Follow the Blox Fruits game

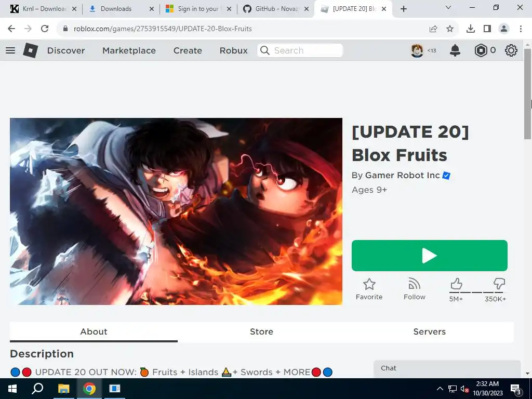click(x=414, y=289)
